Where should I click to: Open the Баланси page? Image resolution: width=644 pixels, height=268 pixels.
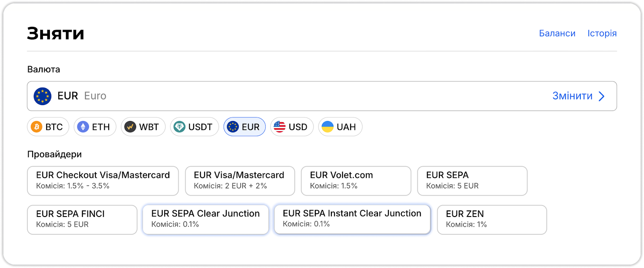pyautogui.click(x=557, y=33)
